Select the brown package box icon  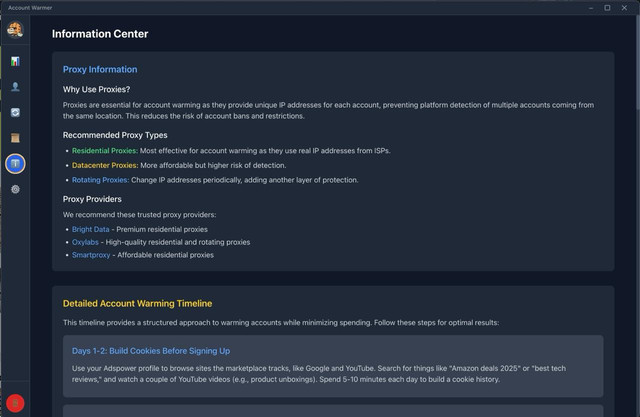15,138
